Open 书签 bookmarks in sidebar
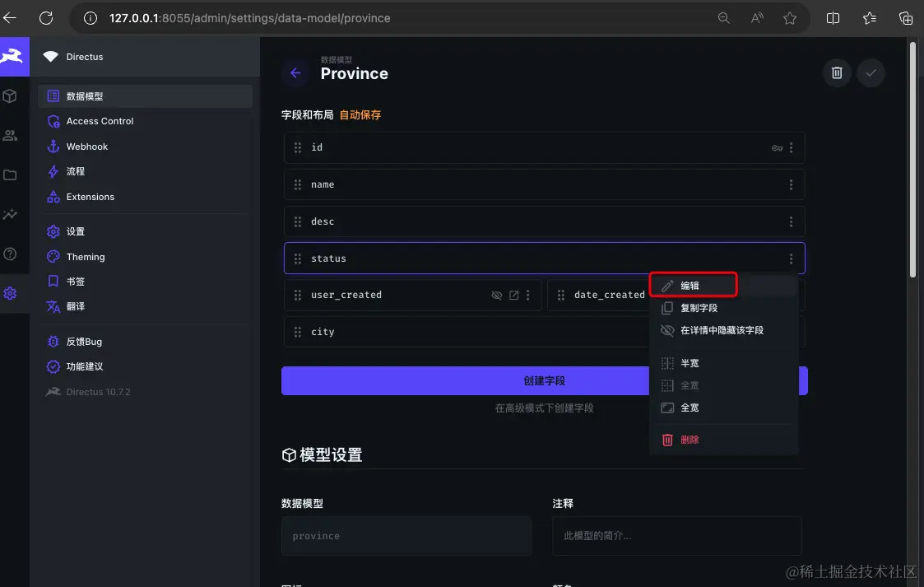 coord(146,282)
